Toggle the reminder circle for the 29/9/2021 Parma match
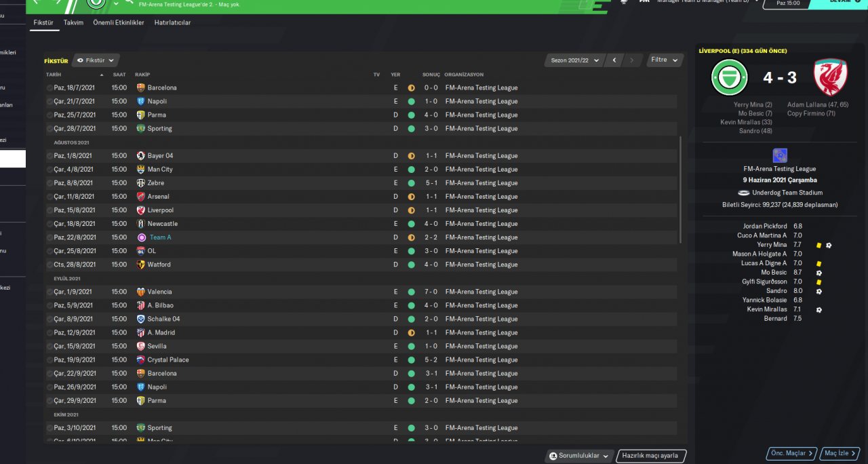Screen dimensions: 868x464 tap(50, 400)
